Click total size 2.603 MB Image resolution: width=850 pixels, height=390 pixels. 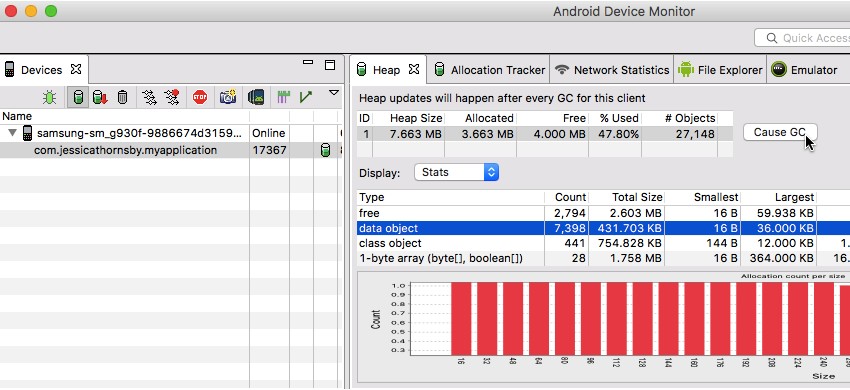(x=637, y=213)
